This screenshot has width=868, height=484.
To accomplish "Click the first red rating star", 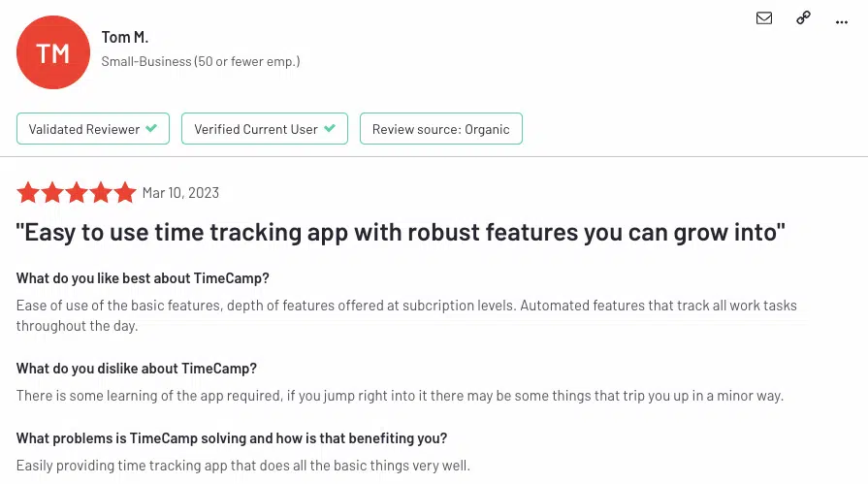I will pos(28,193).
